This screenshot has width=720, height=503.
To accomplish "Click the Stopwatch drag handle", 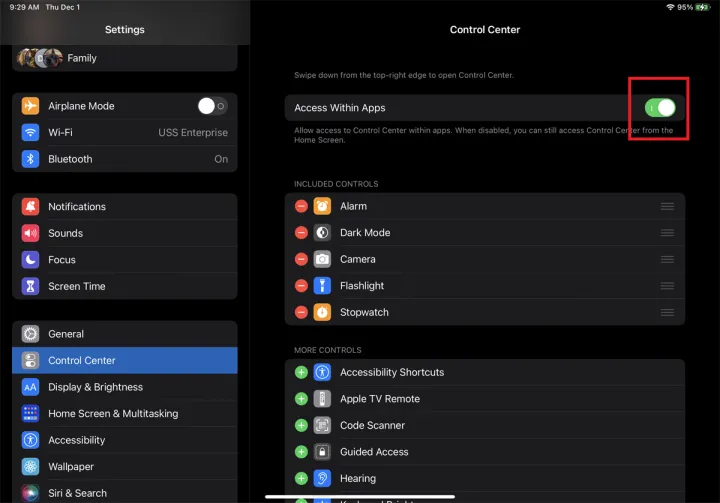I will click(667, 312).
